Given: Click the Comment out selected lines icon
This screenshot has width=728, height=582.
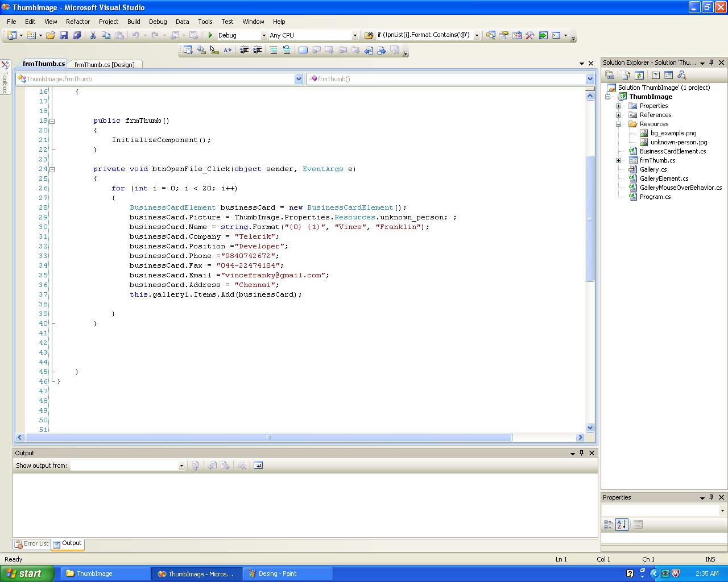Looking at the screenshot, I should click(x=273, y=50).
